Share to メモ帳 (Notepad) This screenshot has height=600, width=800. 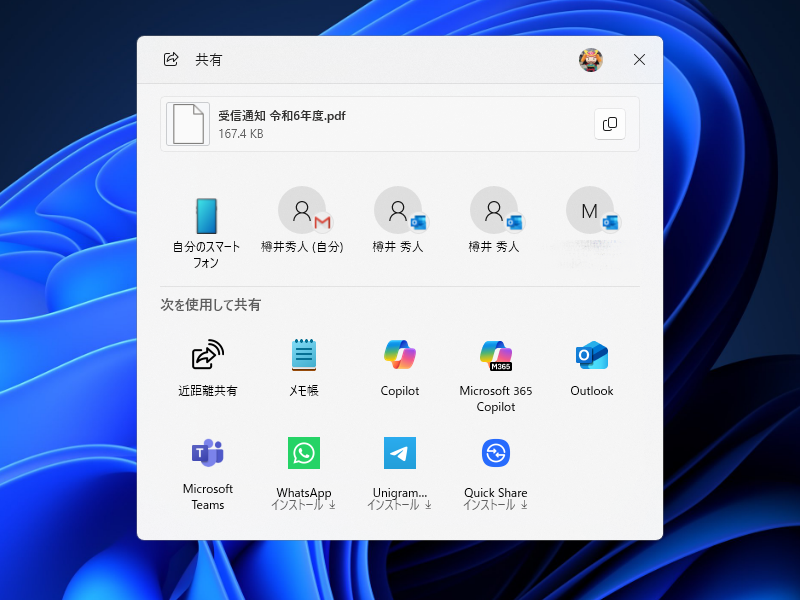303,357
